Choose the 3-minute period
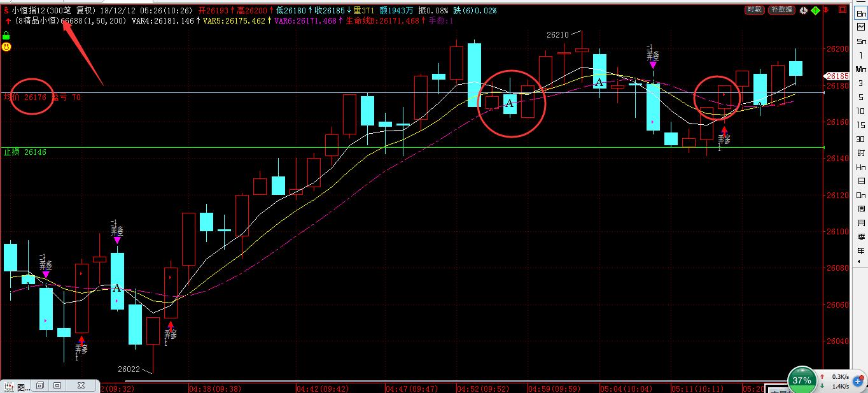This screenshot has width=868, height=393. pyautogui.click(x=861, y=83)
